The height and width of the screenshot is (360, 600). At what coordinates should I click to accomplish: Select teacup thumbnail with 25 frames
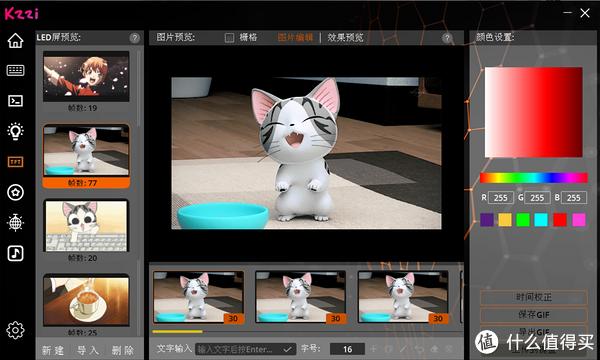[86, 300]
